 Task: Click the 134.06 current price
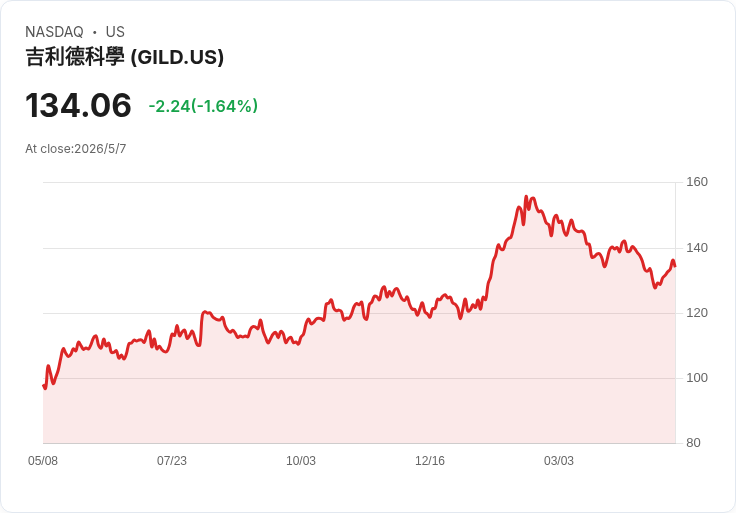click(x=78, y=105)
